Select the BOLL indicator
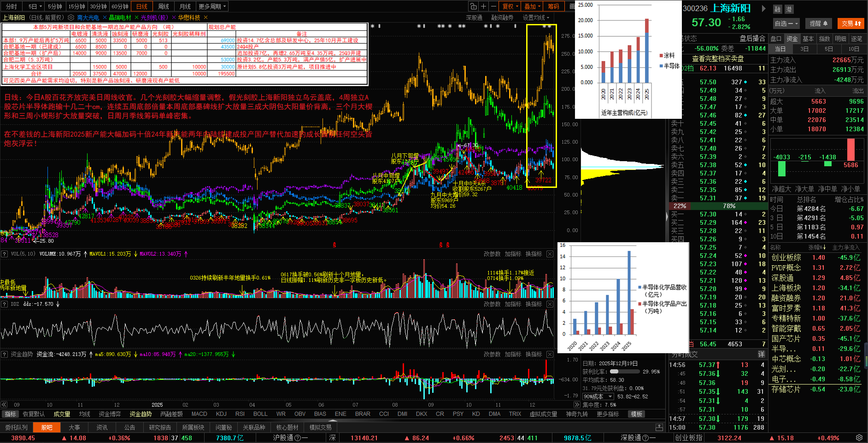 (x=260, y=414)
